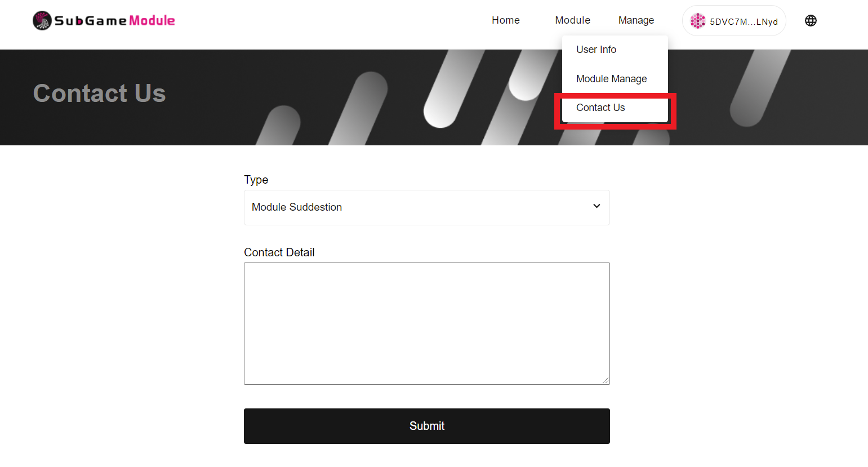Click the Type dropdown chevron arrow

(597, 206)
